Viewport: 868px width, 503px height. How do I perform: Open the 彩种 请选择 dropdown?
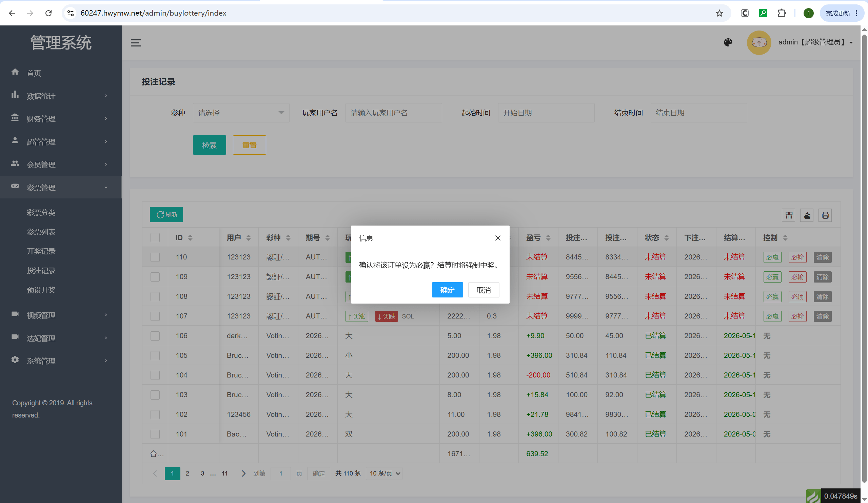pos(241,113)
